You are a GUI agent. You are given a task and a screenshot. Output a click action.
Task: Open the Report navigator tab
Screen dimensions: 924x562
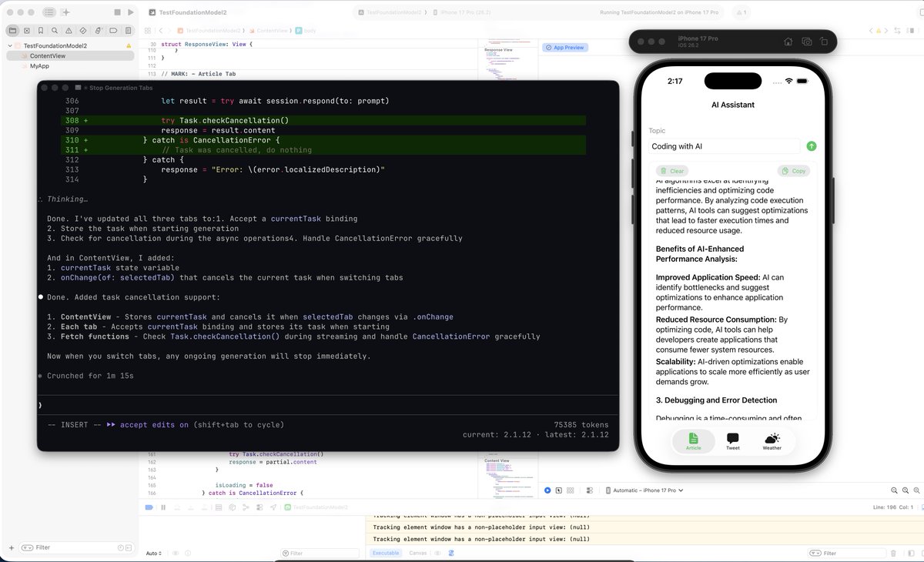coord(128,31)
